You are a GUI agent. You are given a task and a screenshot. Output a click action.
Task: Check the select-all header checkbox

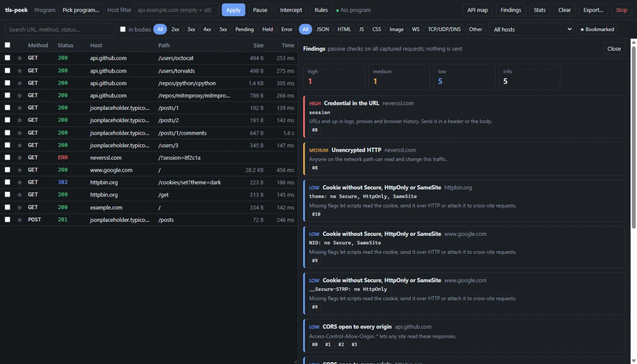[7, 45]
